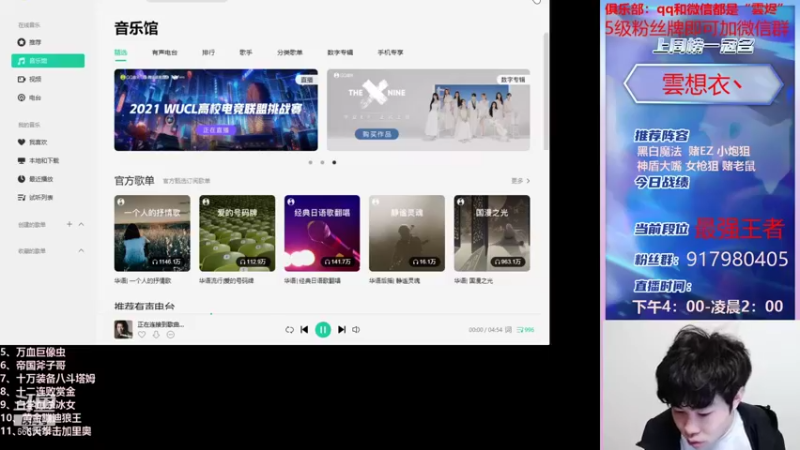Open 经典日语歌翻唱 playlist cover
800x450 pixels.
coord(322,233)
